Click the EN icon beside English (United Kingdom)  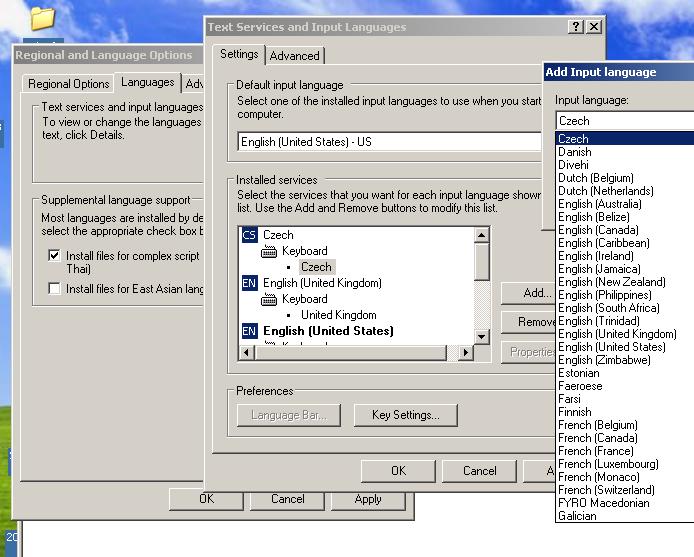[x=250, y=283]
